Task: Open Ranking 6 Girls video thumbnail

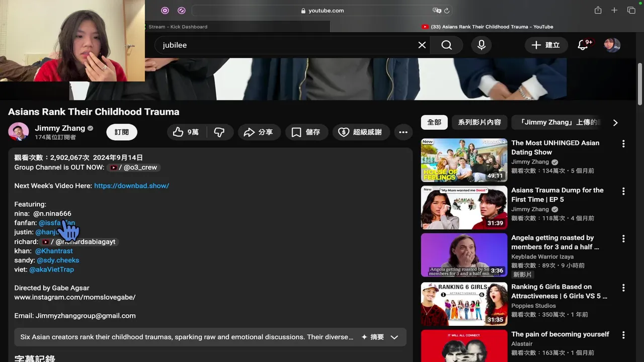Action: pos(464,304)
